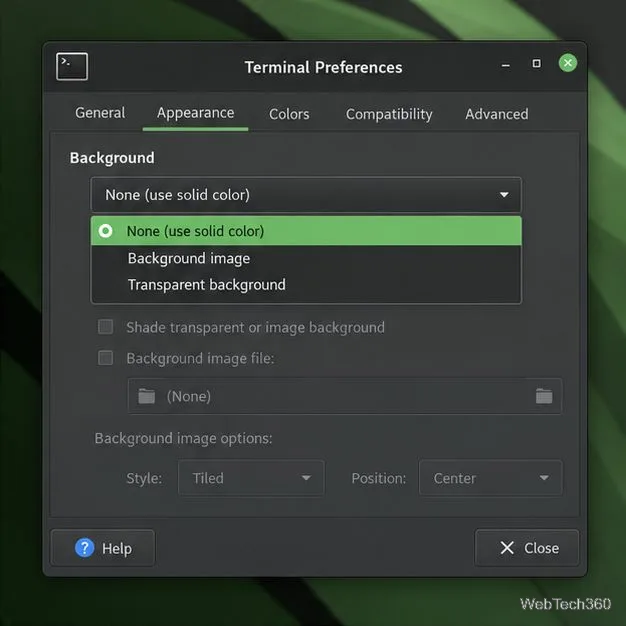This screenshot has width=626, height=626.
Task: Click the Background image options label
Action: [x=183, y=438]
